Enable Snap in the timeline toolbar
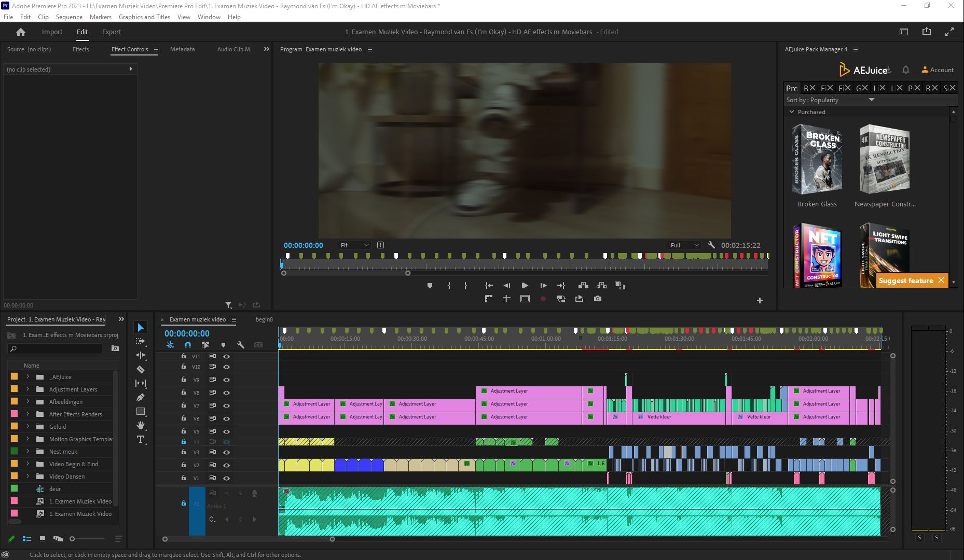The width and height of the screenshot is (964, 560). 187,345
